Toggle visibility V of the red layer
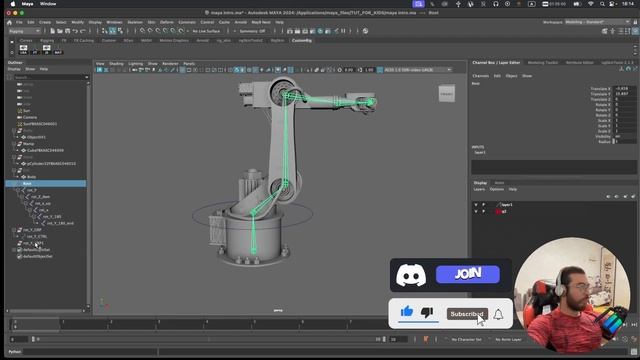Screen dimensions: 640x360 pos(476,211)
